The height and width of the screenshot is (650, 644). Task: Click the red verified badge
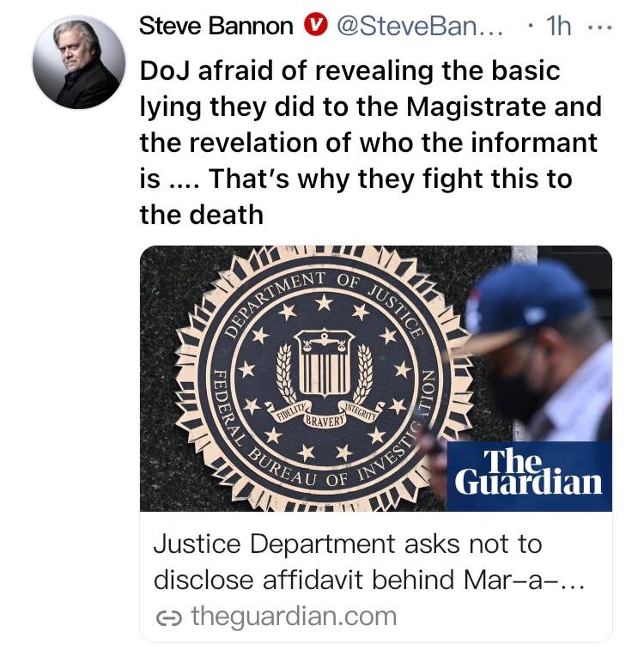coord(316,25)
